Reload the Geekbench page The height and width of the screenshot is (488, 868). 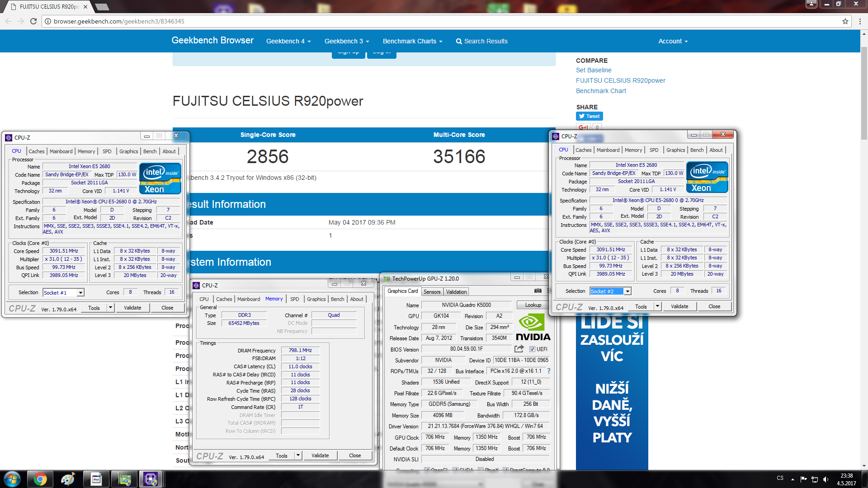[33, 21]
